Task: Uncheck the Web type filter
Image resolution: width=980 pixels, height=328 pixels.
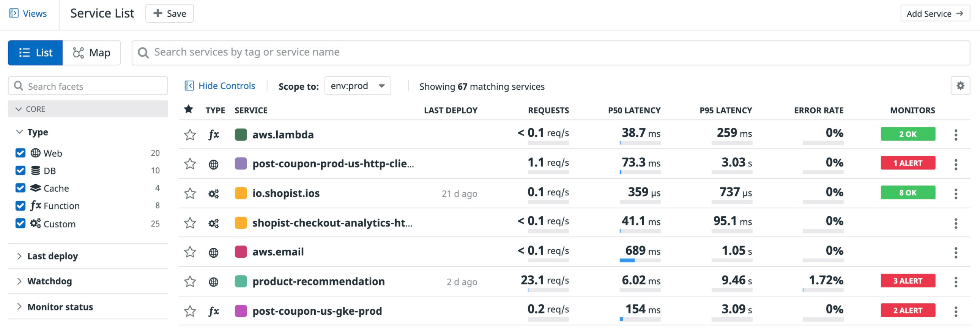Action: point(20,153)
